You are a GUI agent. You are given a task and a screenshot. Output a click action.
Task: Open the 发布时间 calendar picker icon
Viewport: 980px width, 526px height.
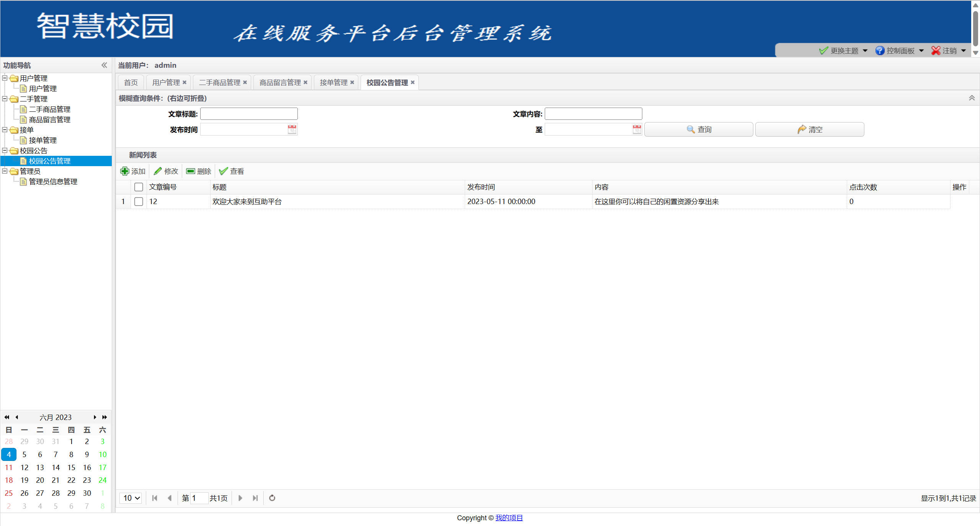click(x=292, y=129)
